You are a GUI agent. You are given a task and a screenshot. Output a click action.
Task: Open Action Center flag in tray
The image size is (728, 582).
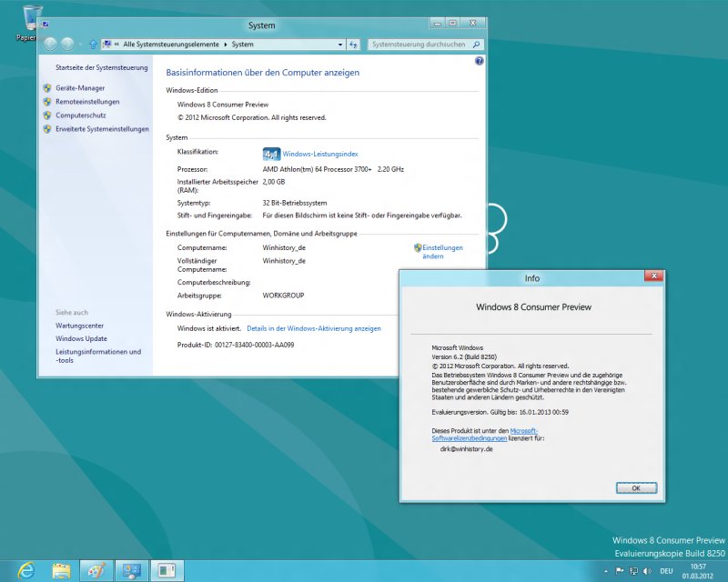(620, 571)
